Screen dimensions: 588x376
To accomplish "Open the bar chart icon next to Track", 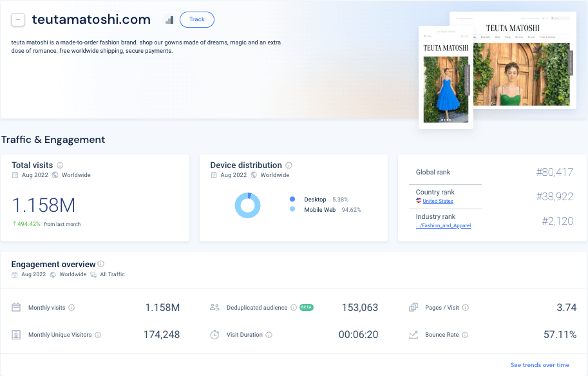I will tap(169, 20).
